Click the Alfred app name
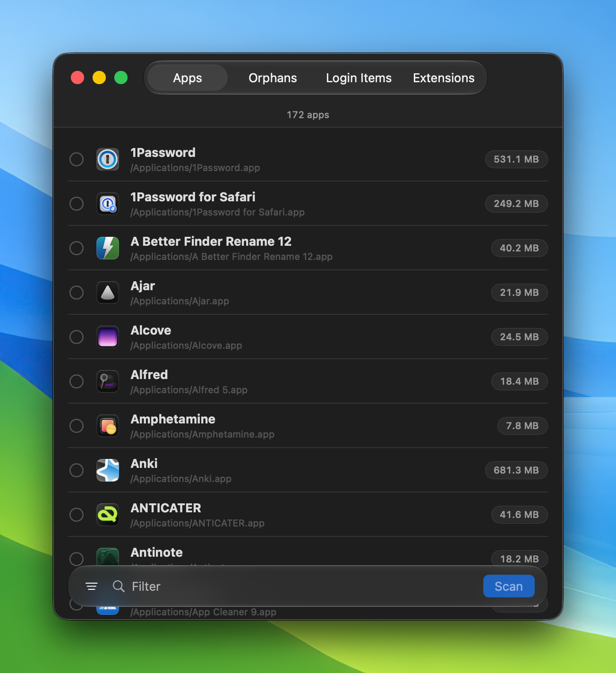The image size is (616, 673). point(149,375)
